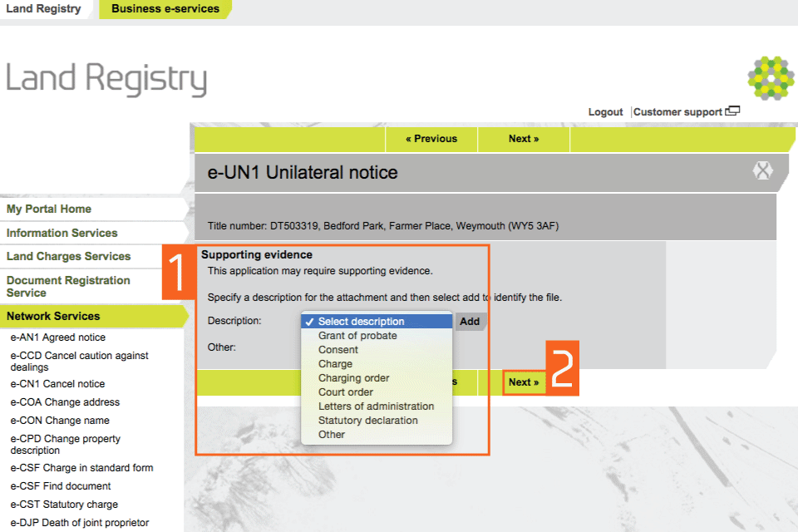Click the bottom Next » button
The width and height of the screenshot is (798, 532).
point(524,382)
